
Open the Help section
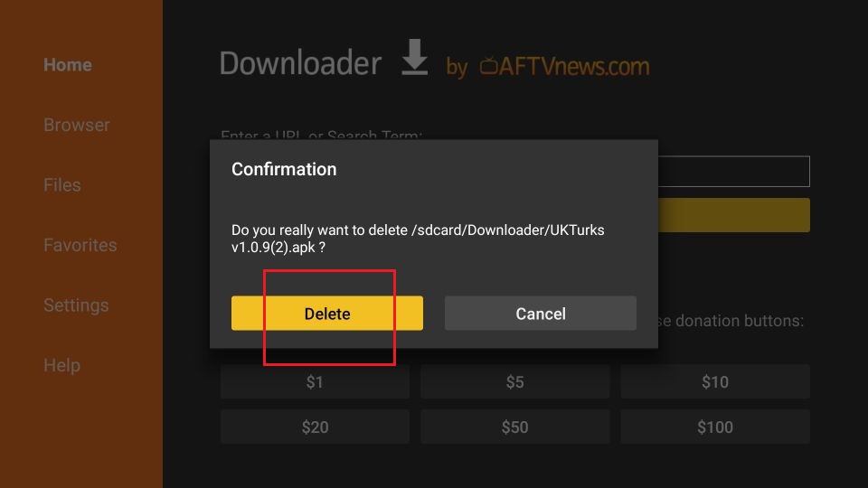(62, 365)
